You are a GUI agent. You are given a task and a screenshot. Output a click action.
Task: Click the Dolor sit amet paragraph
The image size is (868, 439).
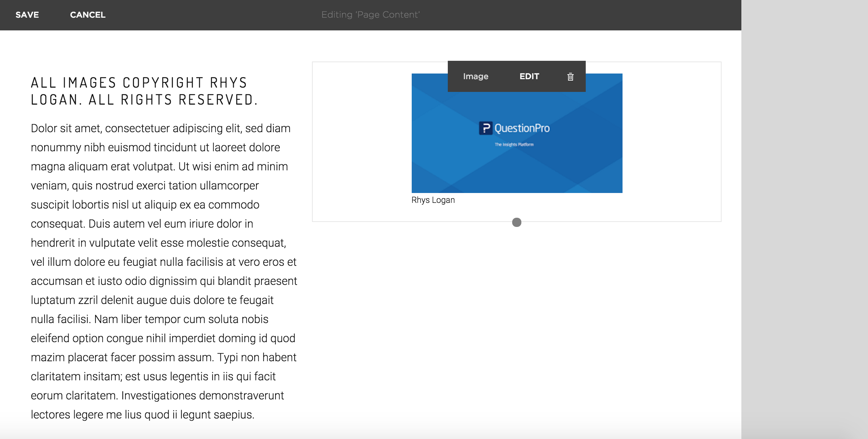point(164,271)
